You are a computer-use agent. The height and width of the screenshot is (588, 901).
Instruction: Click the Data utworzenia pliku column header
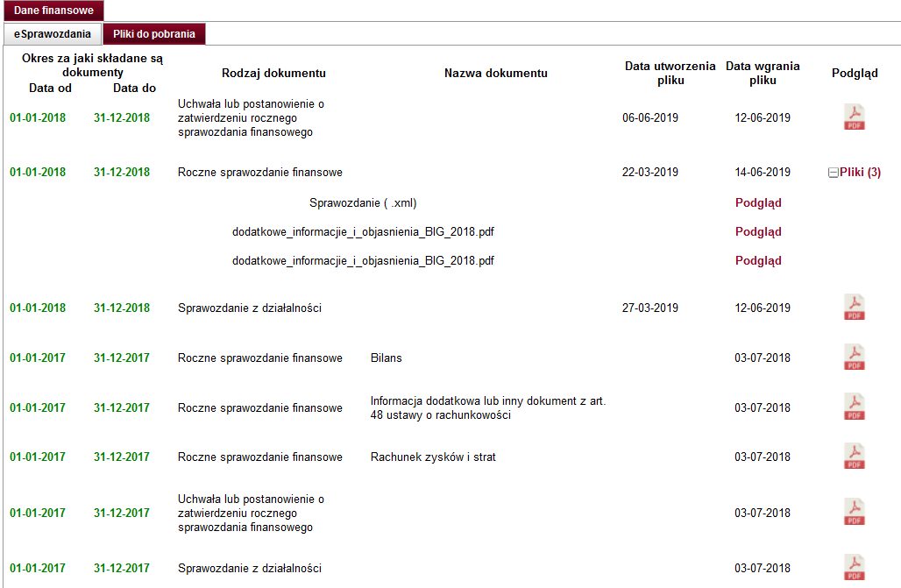[670, 73]
